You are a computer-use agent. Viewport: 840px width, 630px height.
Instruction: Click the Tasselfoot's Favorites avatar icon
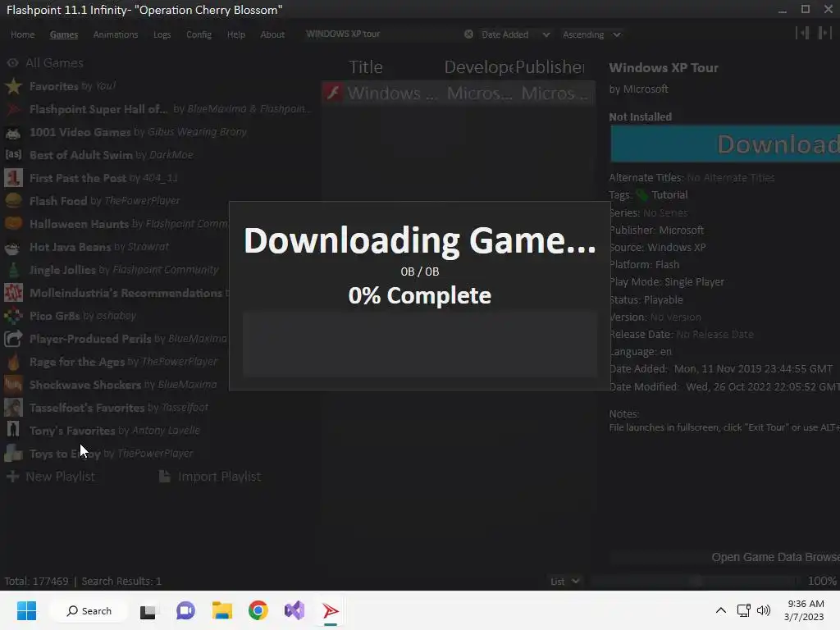point(13,408)
